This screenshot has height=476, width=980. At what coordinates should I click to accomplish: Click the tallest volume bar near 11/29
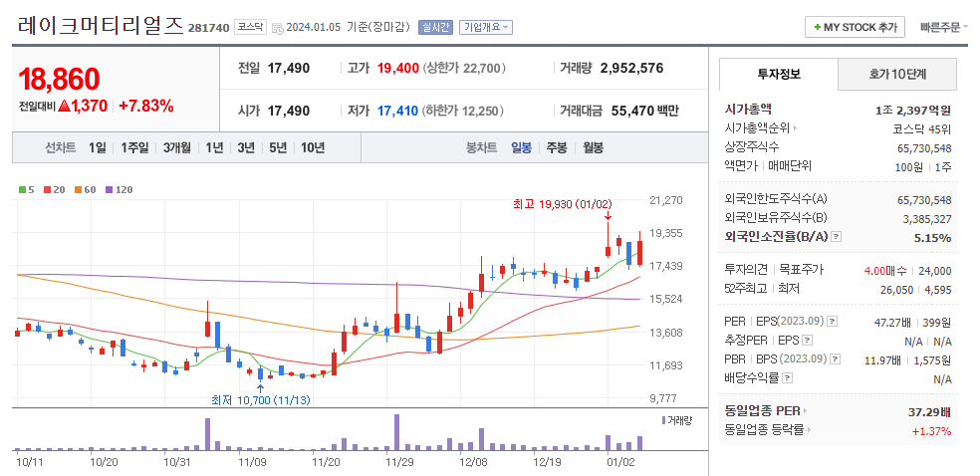(396, 432)
